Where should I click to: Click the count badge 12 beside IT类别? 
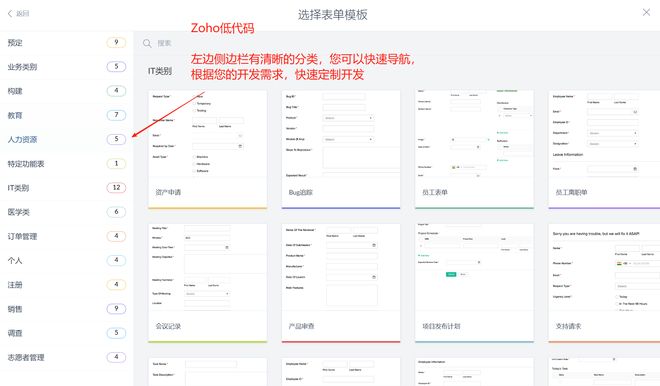(117, 187)
